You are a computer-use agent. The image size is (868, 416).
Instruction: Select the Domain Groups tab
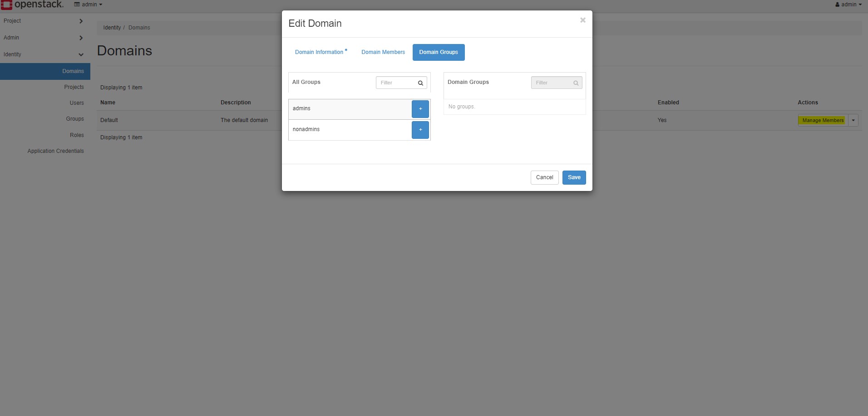tap(439, 52)
